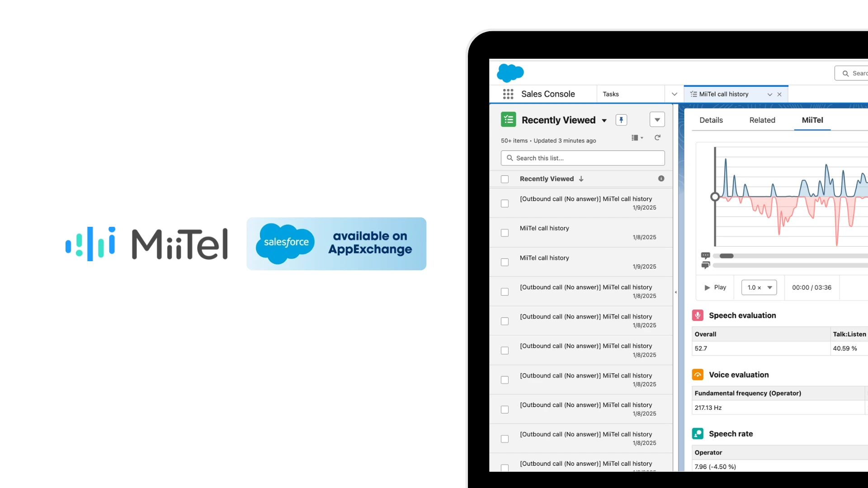Play the MiiTel call recording
The width and height of the screenshot is (868, 488).
pos(715,287)
